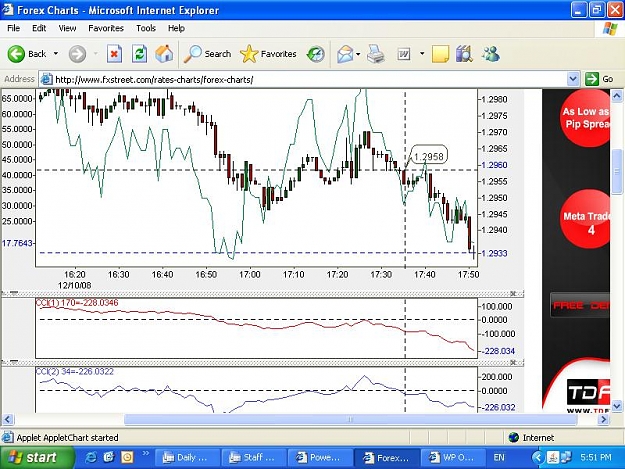Switch to the Staff taskbar window
625x469 pixels.
253,457
